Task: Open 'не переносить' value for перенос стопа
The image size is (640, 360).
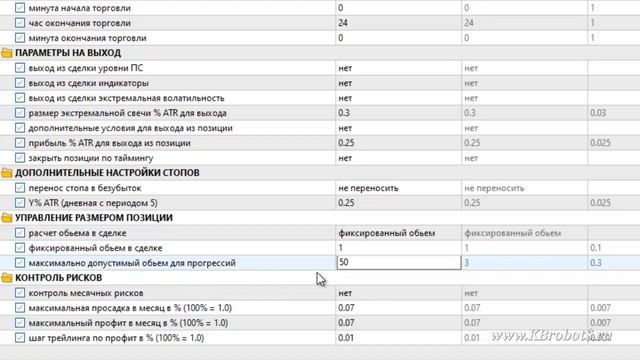Action: tap(398, 188)
